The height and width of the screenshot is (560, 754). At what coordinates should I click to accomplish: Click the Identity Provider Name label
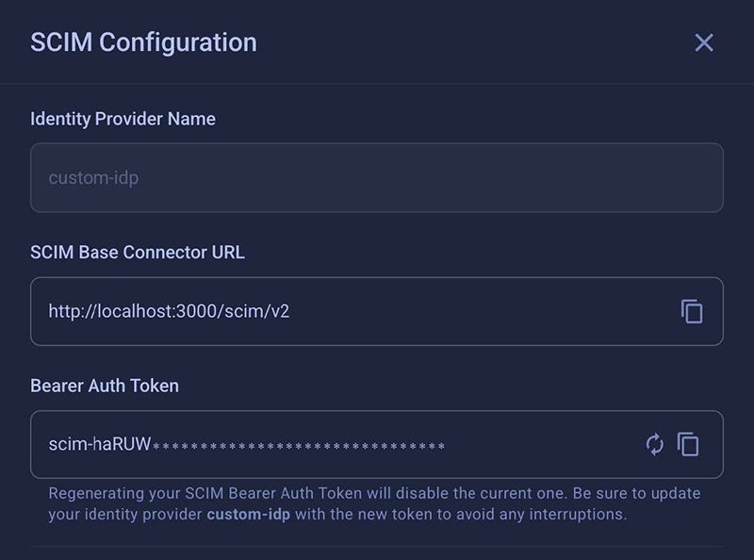pos(121,119)
